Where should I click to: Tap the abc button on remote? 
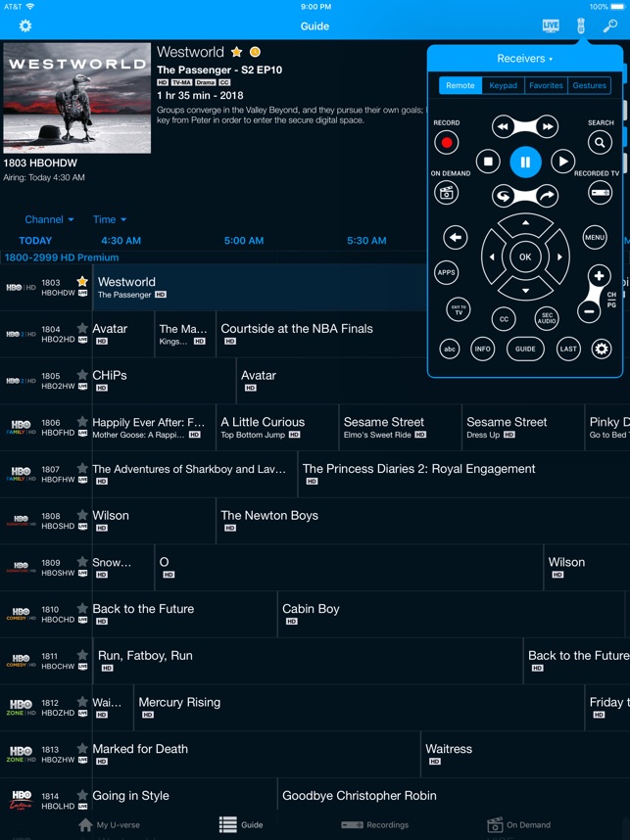coord(450,349)
